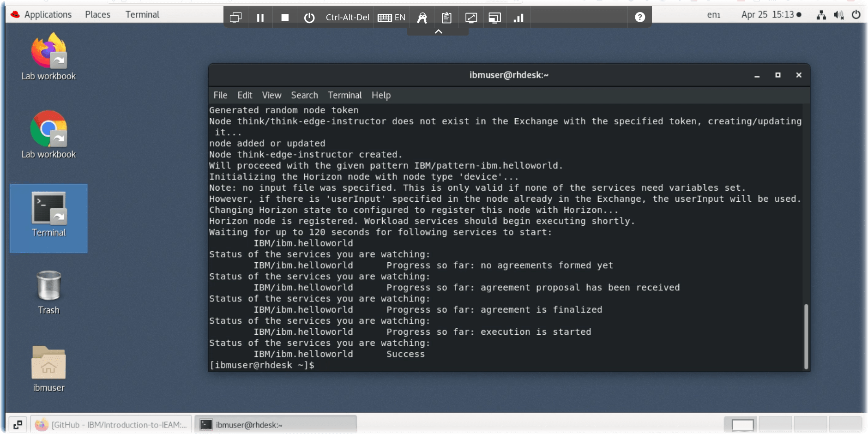Click the power button in VM toolbar
868x434 pixels.
(x=309, y=18)
